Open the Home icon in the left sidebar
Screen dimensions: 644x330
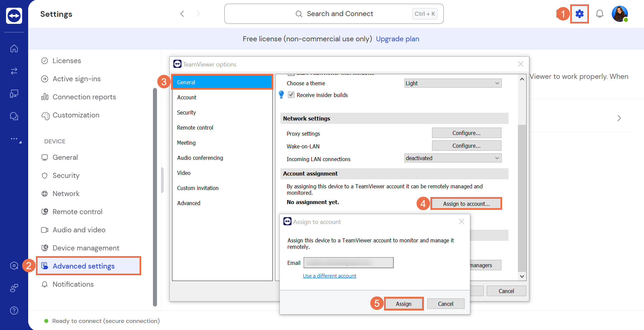(x=14, y=48)
